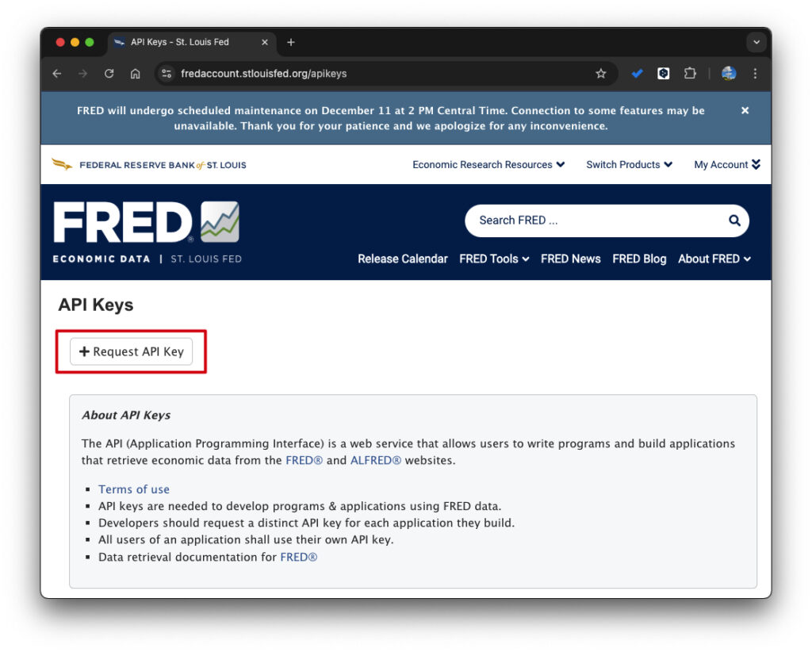Open the browser profile avatar

(729, 74)
